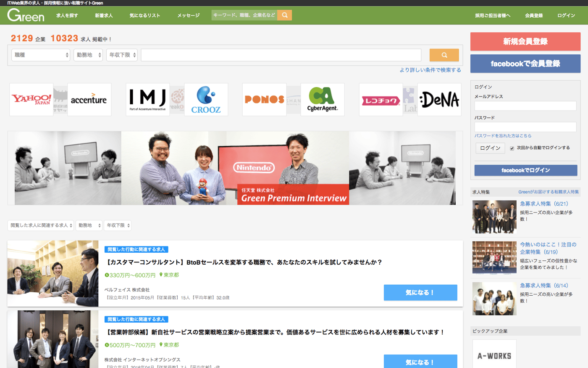Open the 勤務地 filter above job listings

[89, 225]
